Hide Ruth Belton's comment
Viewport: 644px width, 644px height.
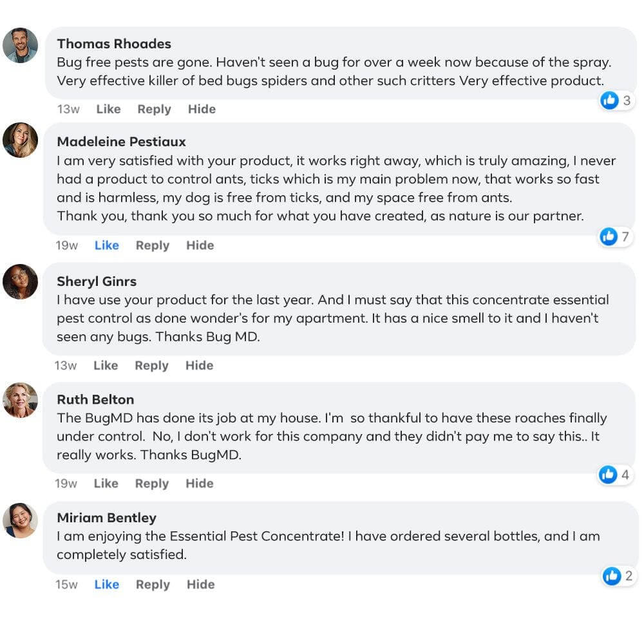[x=200, y=484]
